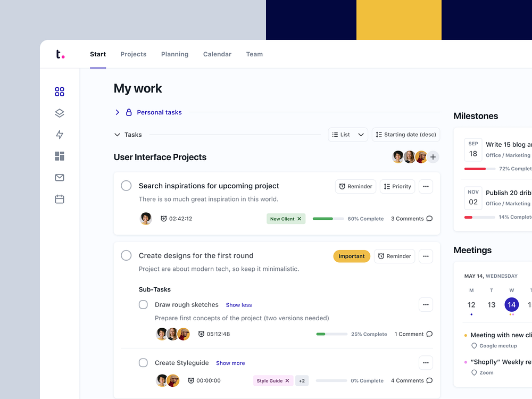Open the List view dropdown
The width and height of the screenshot is (532, 399).
click(x=348, y=135)
